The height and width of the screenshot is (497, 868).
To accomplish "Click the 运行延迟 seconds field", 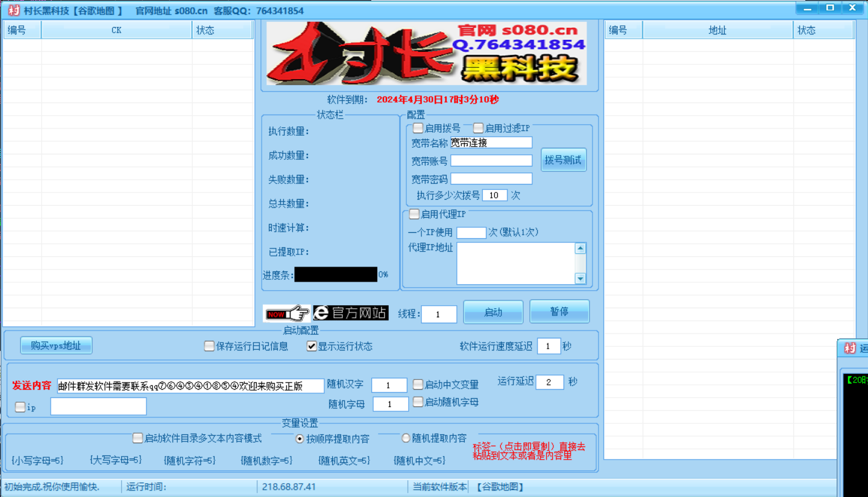I will click(x=549, y=382).
